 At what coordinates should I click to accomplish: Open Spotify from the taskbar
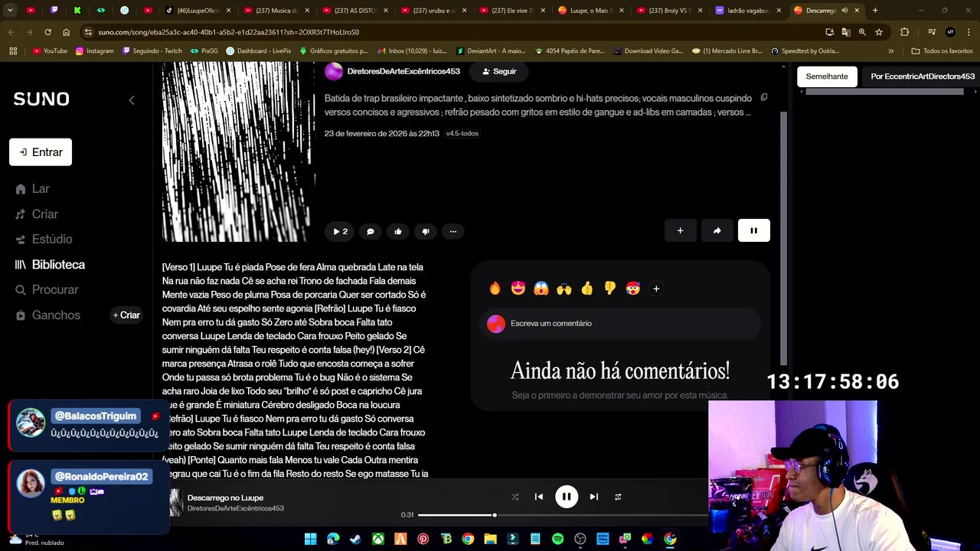[x=557, y=540]
